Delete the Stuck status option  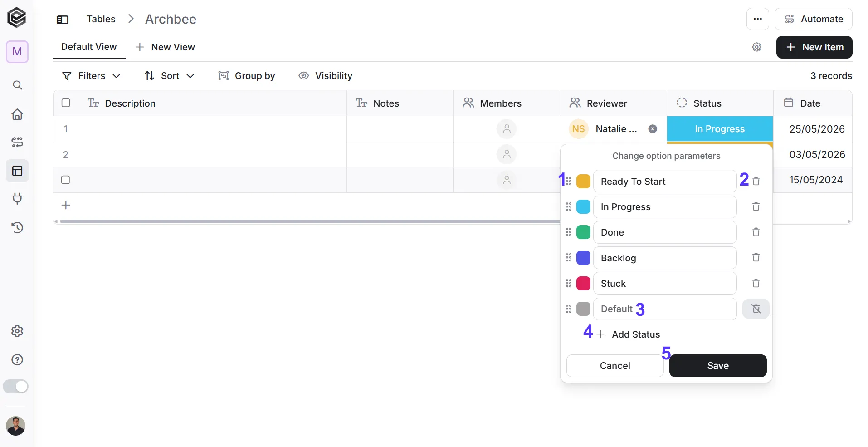click(x=756, y=283)
